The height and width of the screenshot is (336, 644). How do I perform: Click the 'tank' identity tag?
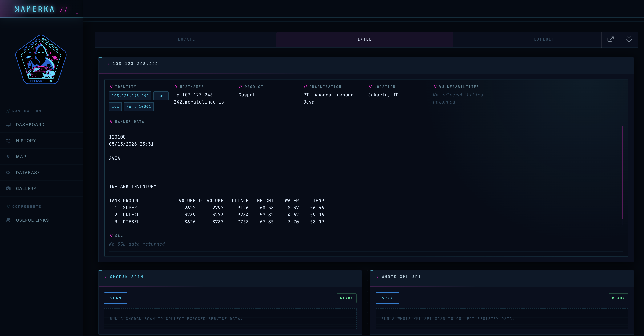pos(161,96)
